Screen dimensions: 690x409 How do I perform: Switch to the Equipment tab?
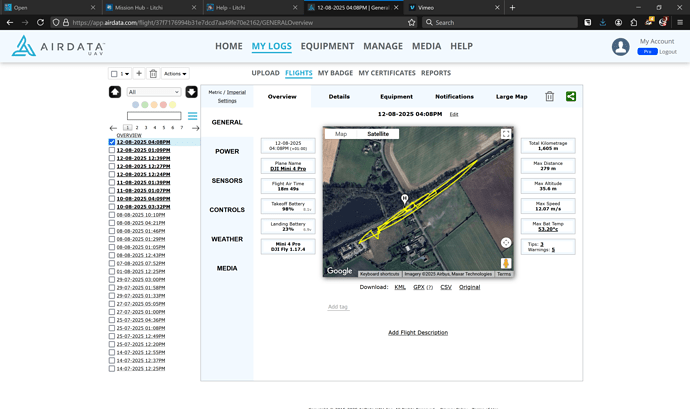point(396,96)
